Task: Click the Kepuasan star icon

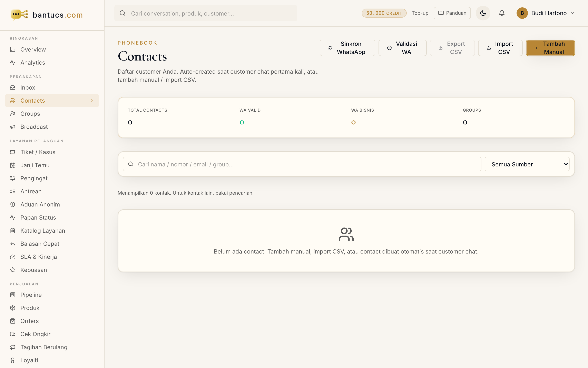Action: [x=13, y=270]
